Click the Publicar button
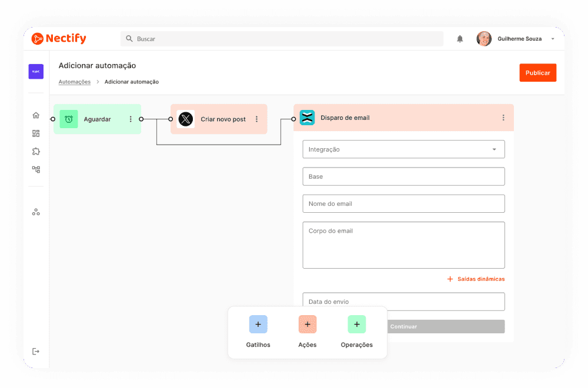The height and width of the screenshot is (388, 588). tap(537, 73)
